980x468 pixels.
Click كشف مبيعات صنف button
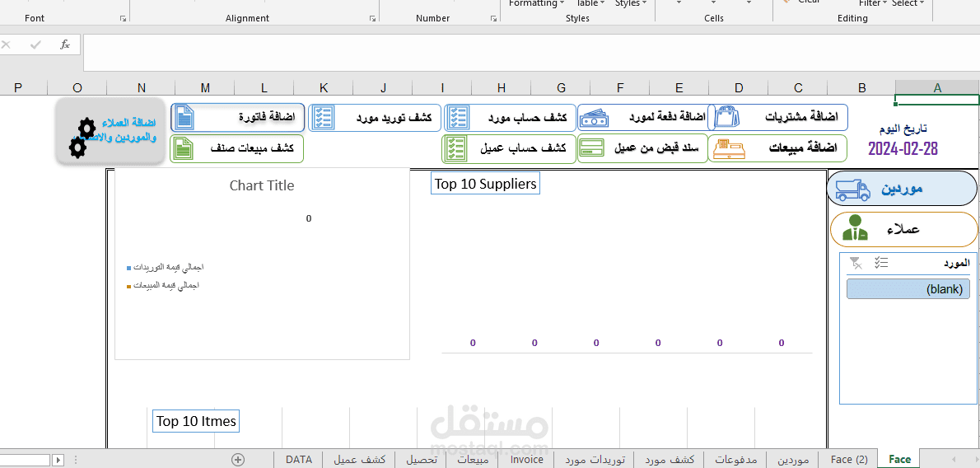click(x=237, y=149)
